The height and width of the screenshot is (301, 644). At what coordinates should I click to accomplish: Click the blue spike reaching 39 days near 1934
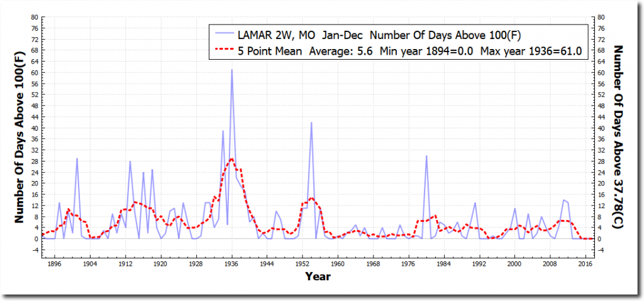[223, 131]
